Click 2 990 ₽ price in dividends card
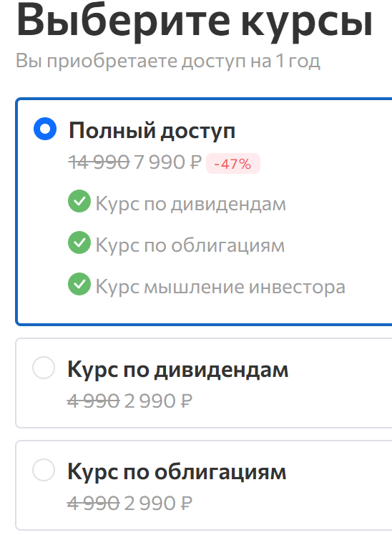Image resolution: width=392 pixels, height=535 pixels. 158,401
